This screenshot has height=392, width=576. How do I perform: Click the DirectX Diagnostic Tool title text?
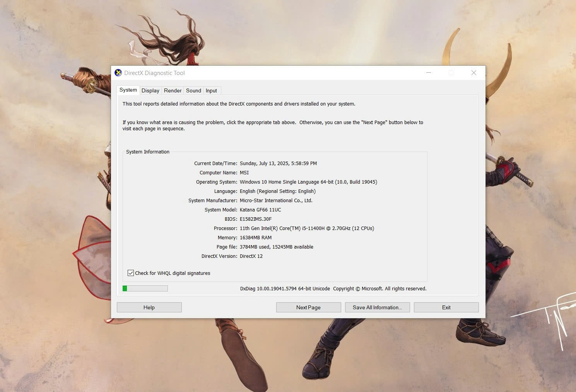[x=154, y=73]
